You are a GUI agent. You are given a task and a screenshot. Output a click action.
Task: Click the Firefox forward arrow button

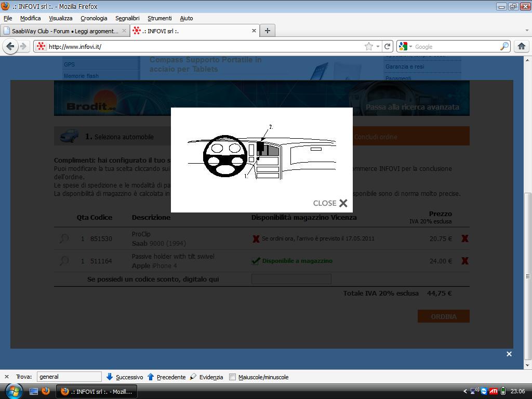pos(23,46)
